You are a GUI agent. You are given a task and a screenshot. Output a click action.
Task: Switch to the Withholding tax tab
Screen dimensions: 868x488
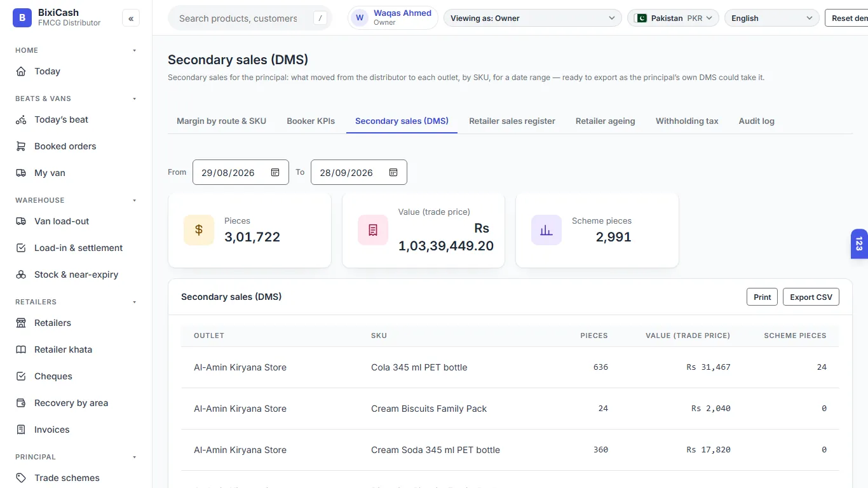click(687, 121)
